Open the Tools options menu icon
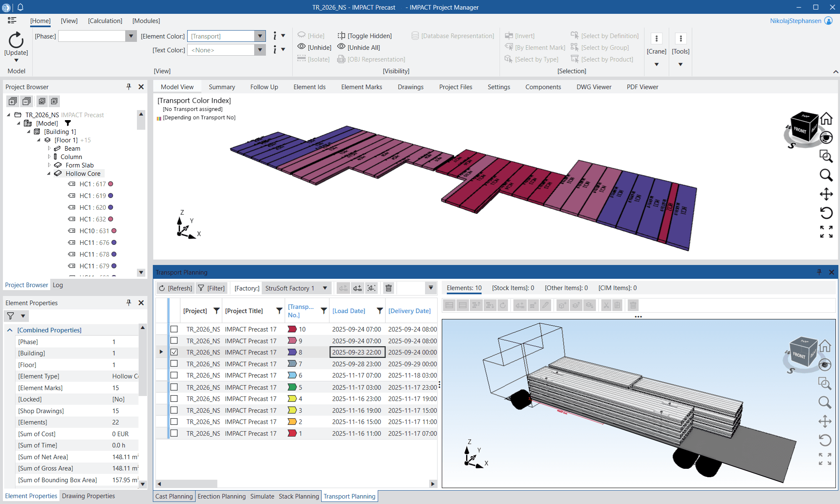This screenshot has width=840, height=504. [x=681, y=39]
